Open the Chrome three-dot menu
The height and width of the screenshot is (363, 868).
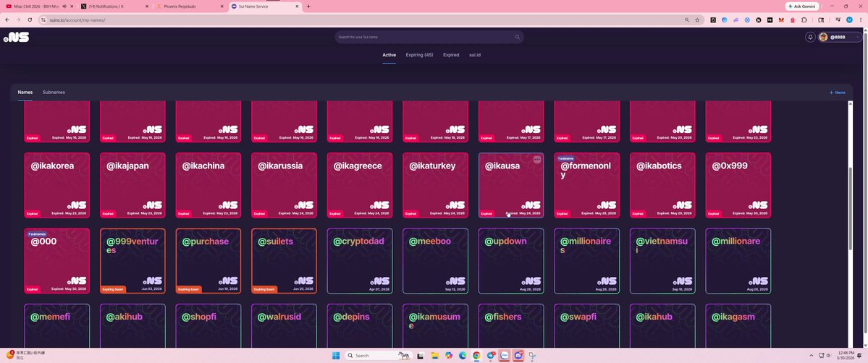pos(861,20)
